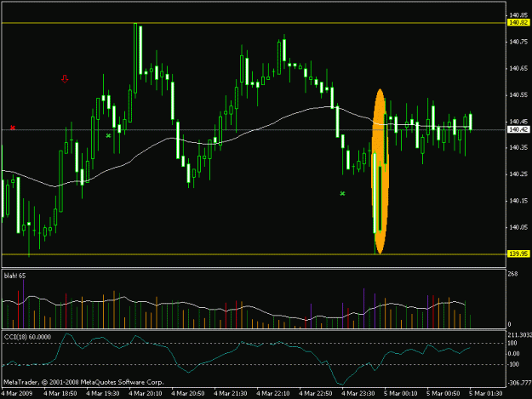Click the 140.75 price scale value
Image resolution: width=532 pixels, height=399 pixels.
point(518,42)
